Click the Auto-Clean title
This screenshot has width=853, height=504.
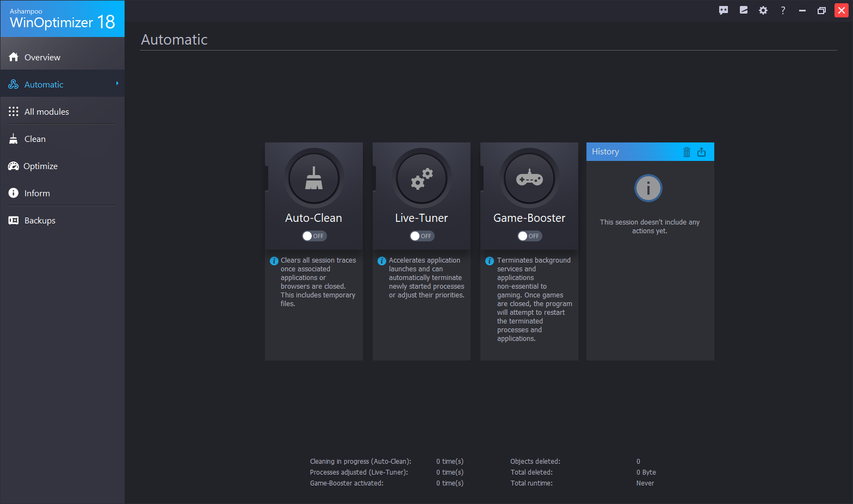click(x=314, y=218)
